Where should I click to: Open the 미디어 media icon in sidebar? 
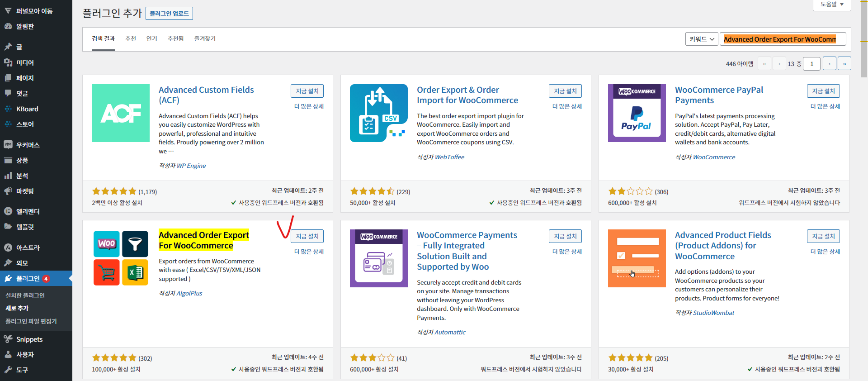click(x=8, y=62)
